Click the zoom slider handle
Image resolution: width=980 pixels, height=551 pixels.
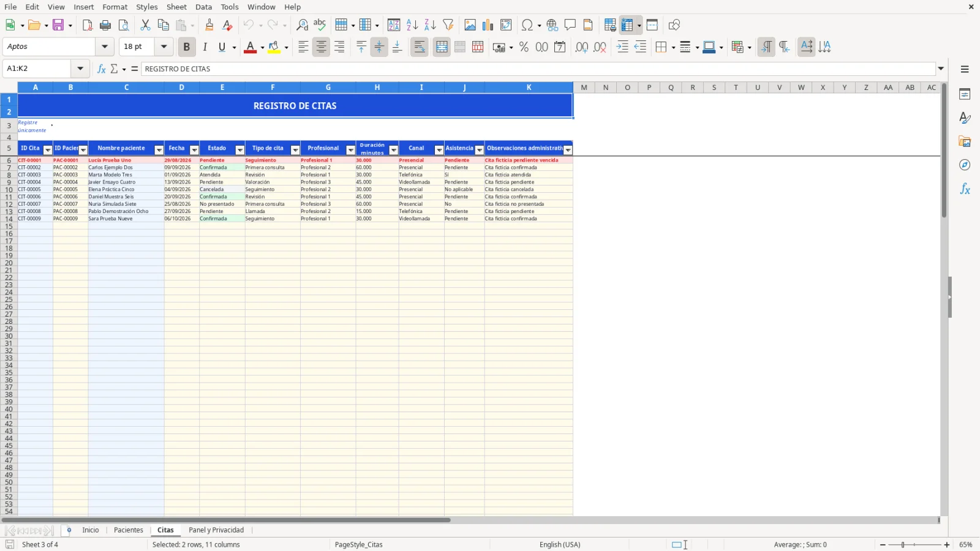pyautogui.click(x=903, y=545)
